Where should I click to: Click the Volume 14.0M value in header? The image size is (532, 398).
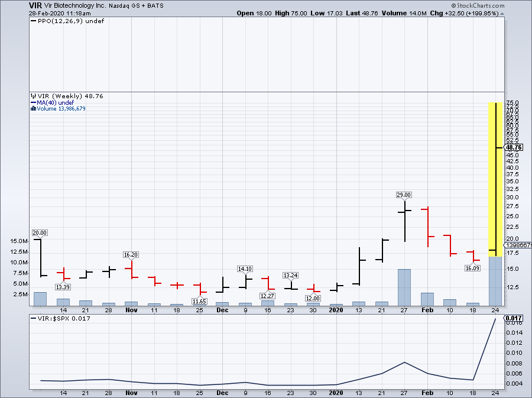404,13
